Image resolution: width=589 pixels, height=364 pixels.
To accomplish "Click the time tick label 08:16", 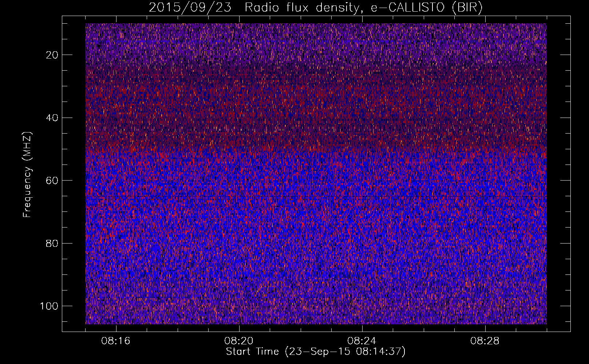I will 116,341.
